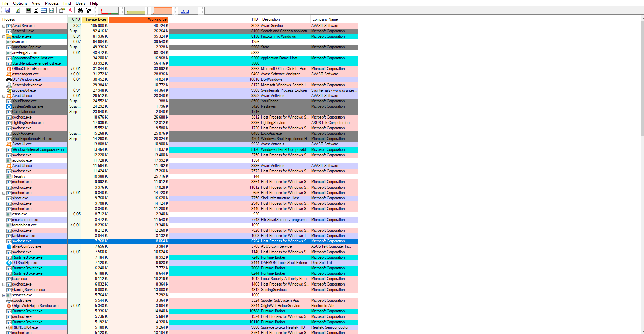The height and width of the screenshot is (334, 644).
Task: Click the Avast icon for AvastUI.exe PID 3936
Action: [9, 166]
